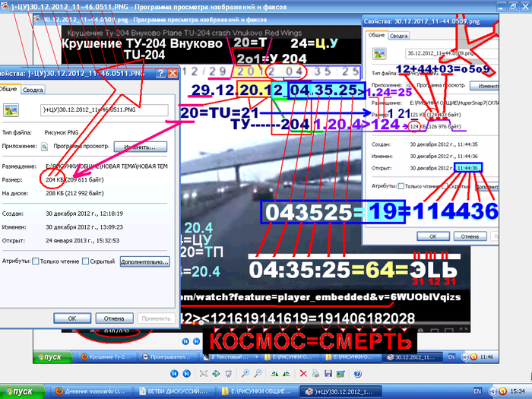The image size is (532, 399).
Task: Click the Actual Size toolbar icon
Action: pyautogui.click(x=216, y=374)
